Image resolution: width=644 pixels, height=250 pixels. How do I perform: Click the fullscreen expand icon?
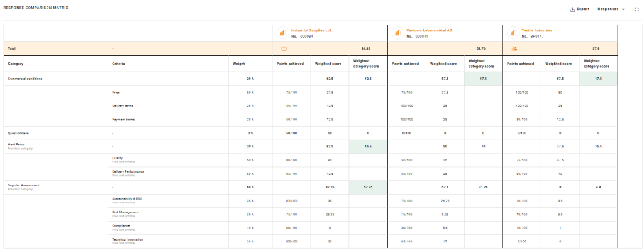636,9
